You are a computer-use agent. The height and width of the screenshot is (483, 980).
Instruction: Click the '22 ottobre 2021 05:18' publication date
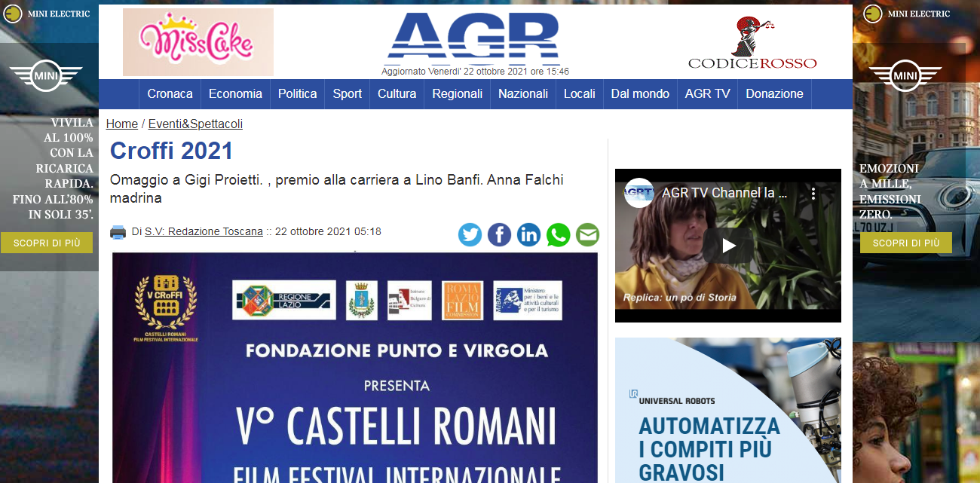pos(328,231)
